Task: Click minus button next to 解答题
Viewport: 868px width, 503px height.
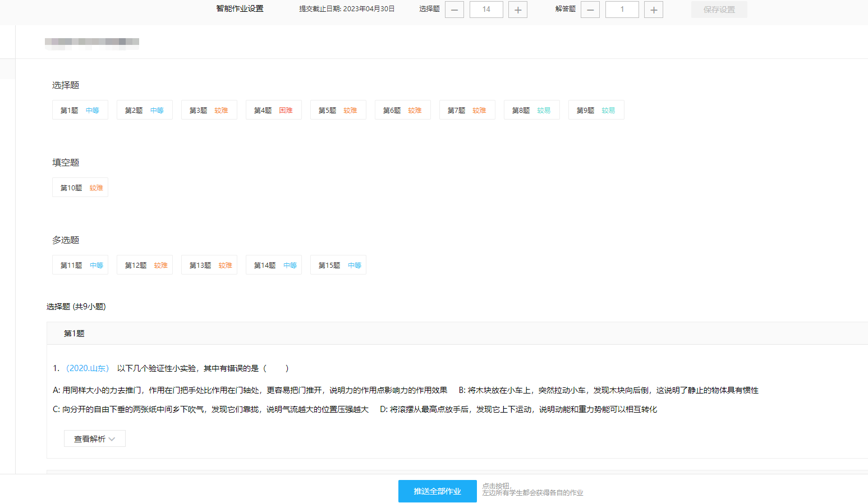Action: 590,10
